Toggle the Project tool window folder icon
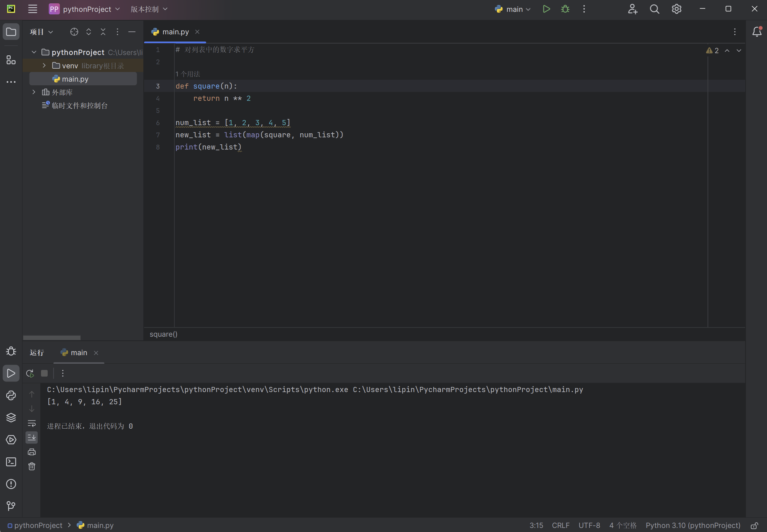 11,32
